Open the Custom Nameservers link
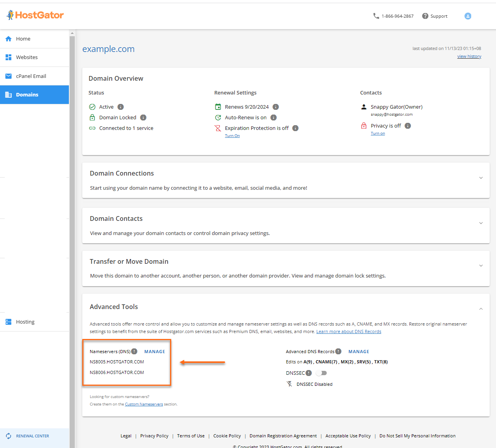Image resolution: width=496 pixels, height=448 pixels. (x=144, y=404)
